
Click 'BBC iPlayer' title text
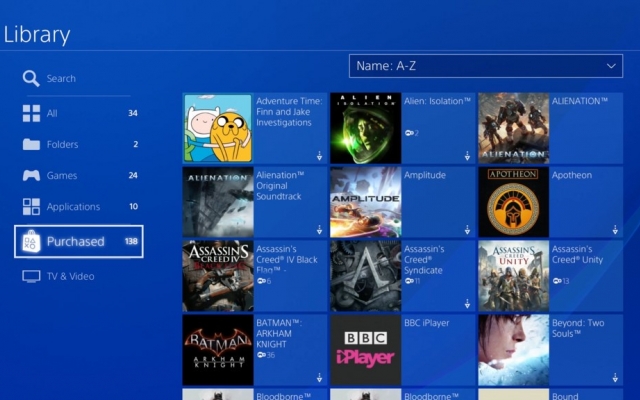[427, 323]
